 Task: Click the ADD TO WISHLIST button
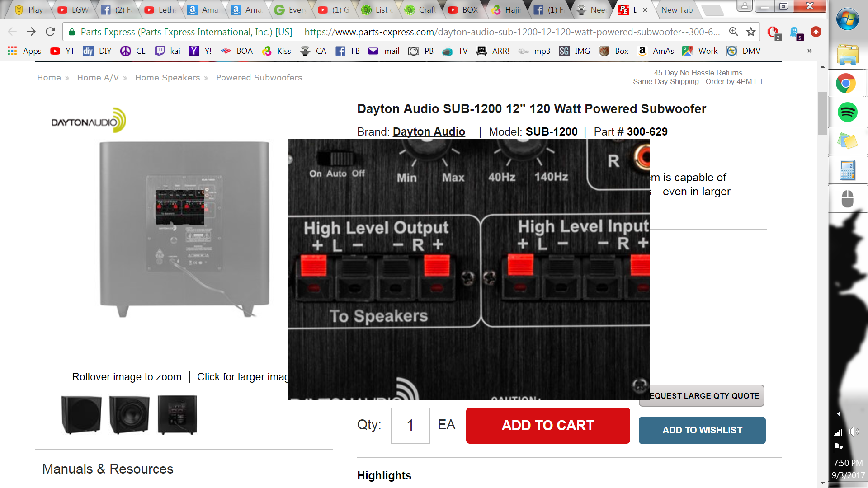[702, 430]
